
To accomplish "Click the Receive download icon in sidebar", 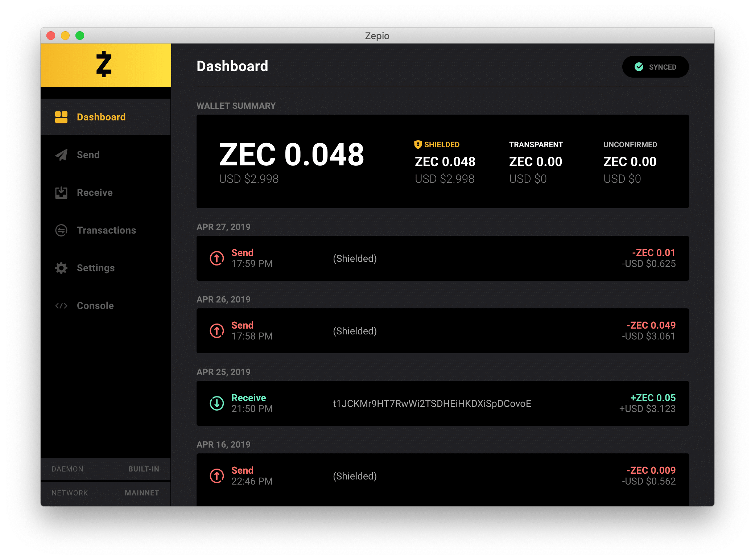I will 62,193.
